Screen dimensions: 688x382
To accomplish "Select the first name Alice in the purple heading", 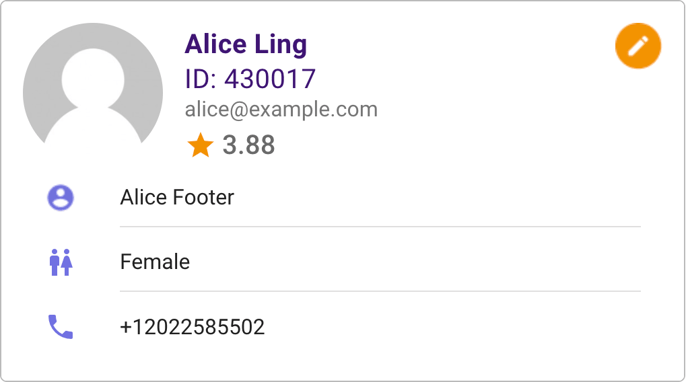I will pyautogui.click(x=216, y=44).
